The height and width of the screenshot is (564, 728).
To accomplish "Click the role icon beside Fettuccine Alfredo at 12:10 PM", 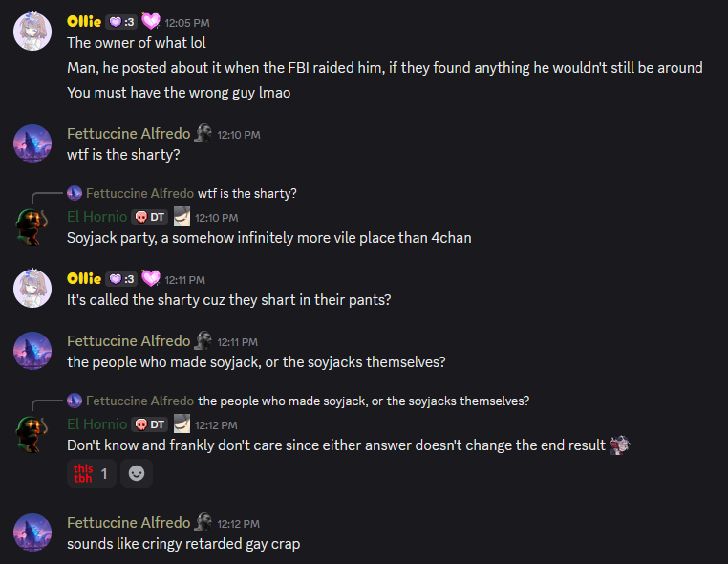I will tap(203, 134).
